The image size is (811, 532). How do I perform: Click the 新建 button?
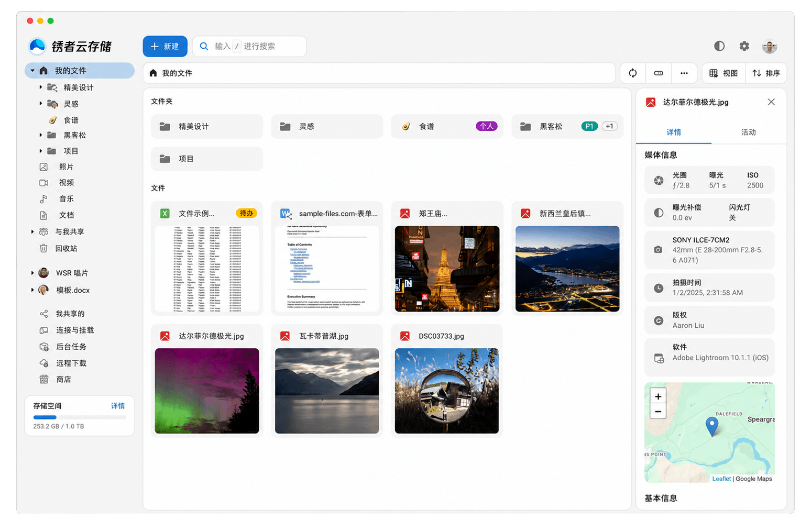[165, 46]
